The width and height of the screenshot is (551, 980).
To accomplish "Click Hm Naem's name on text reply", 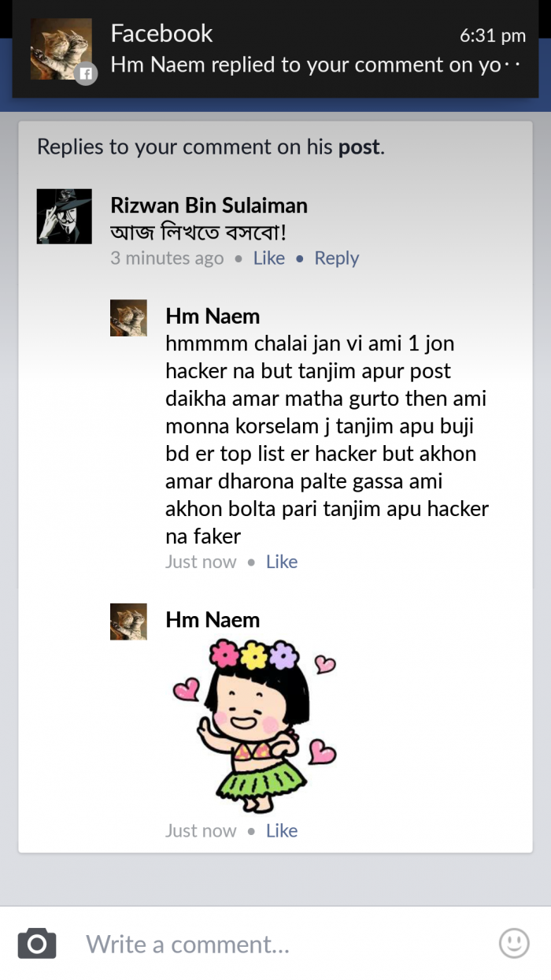I will (x=213, y=317).
